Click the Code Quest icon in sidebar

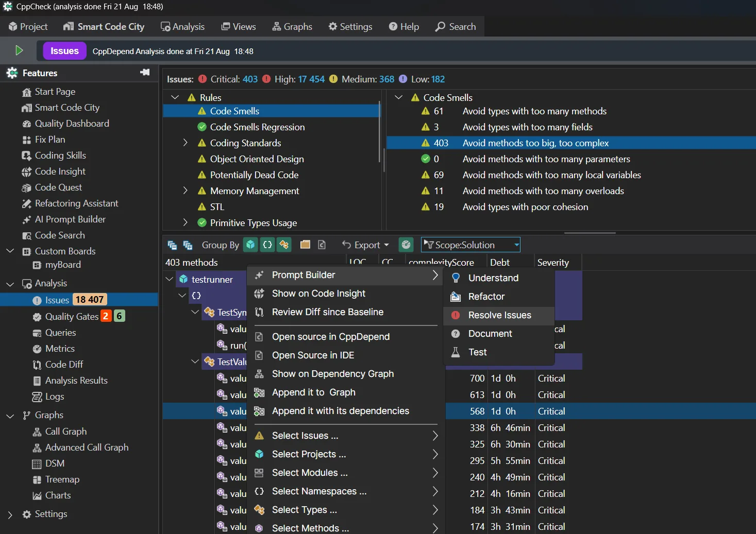pos(27,188)
